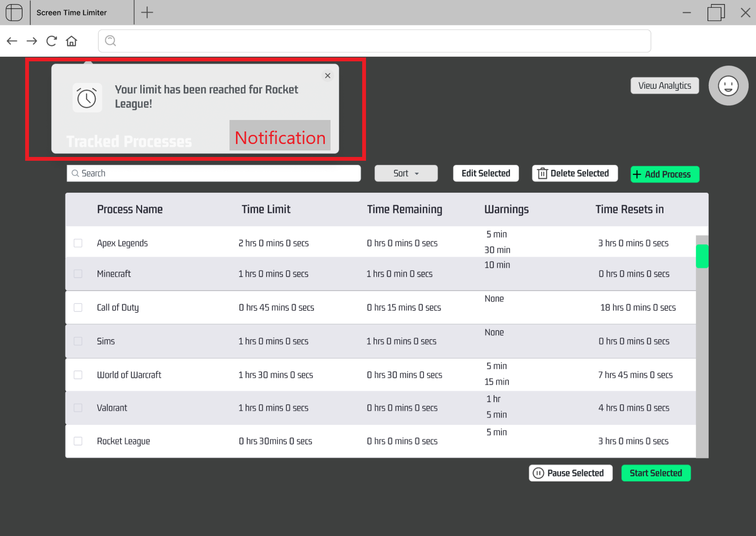Click Valorant's 4 hrs 0 mins reset time
This screenshot has width=756, height=536.
(634, 408)
